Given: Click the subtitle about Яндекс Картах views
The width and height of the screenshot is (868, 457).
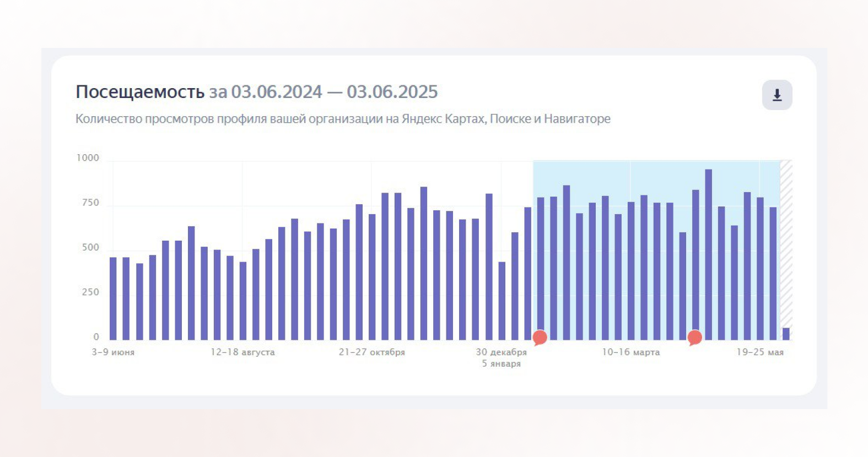Looking at the screenshot, I should 343,119.
